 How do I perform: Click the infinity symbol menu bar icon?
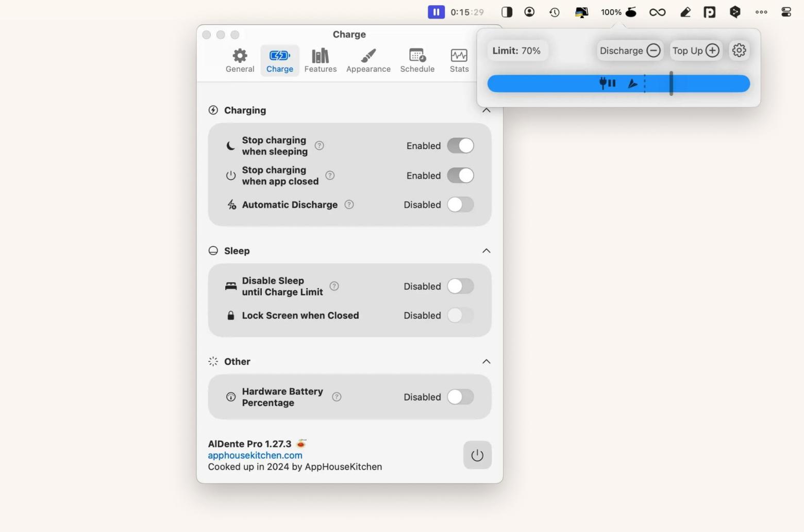657,12
